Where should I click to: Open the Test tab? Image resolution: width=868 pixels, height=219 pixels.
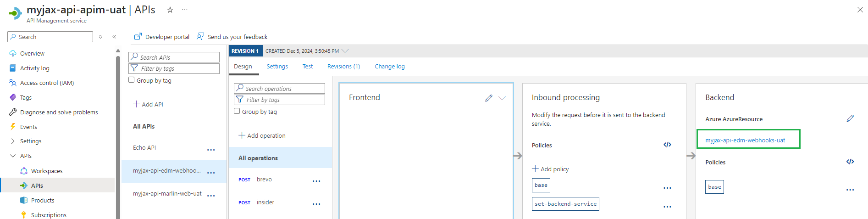coord(308,66)
